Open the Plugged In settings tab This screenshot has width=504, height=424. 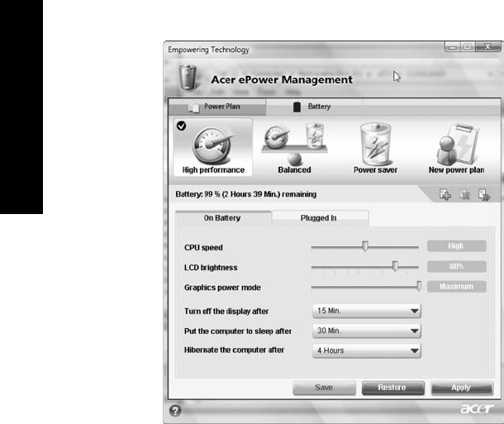click(320, 218)
